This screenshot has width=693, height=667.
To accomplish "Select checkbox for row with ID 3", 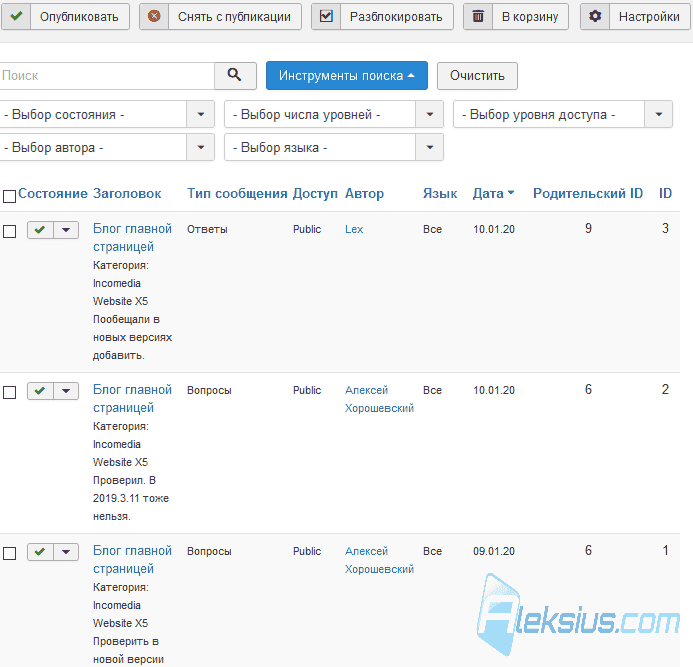I will [9, 231].
